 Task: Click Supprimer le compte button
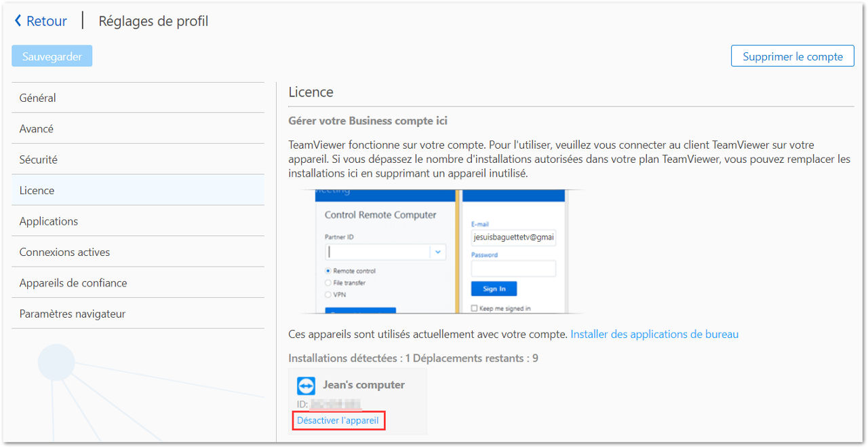tap(793, 56)
